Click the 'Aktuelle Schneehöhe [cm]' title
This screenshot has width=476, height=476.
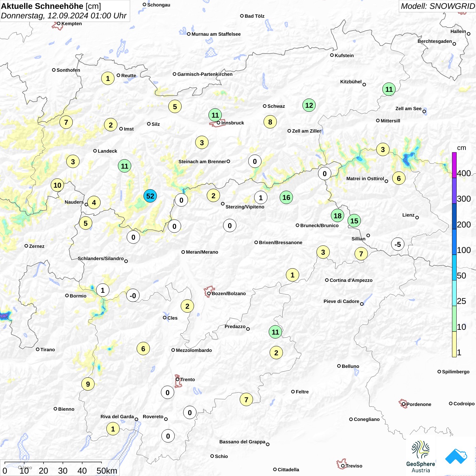coord(51,6)
